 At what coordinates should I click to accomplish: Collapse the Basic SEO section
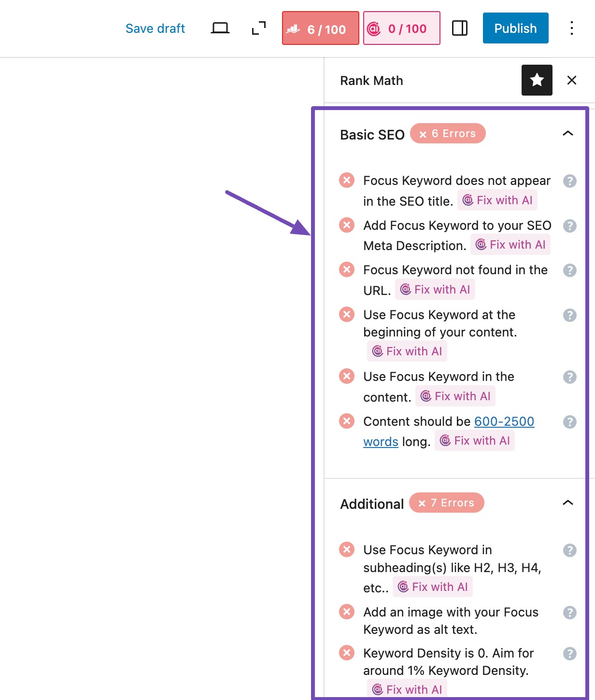click(x=568, y=133)
